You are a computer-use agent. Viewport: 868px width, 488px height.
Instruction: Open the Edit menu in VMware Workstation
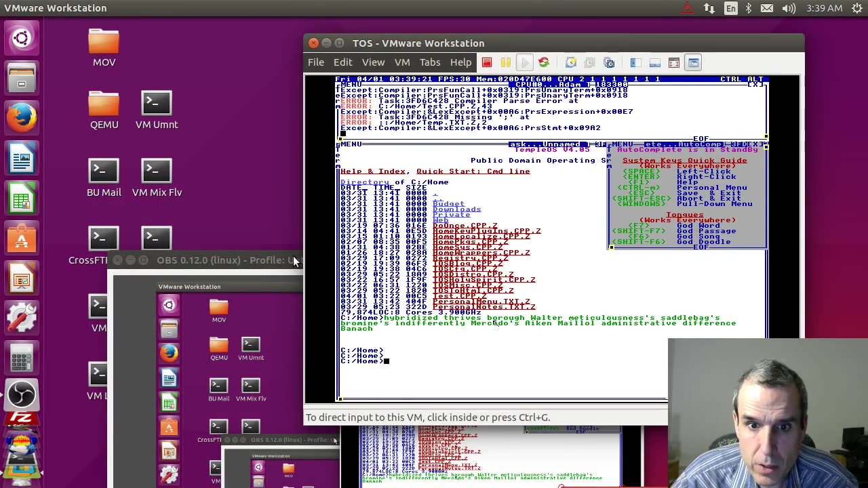[x=343, y=62]
